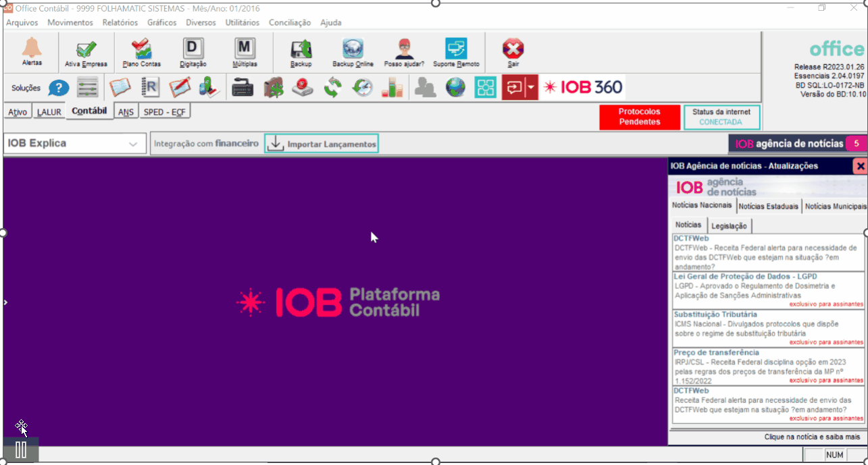The image size is (868, 465).
Task: Click the Ativa Empresa icon
Action: pyautogui.click(x=86, y=51)
